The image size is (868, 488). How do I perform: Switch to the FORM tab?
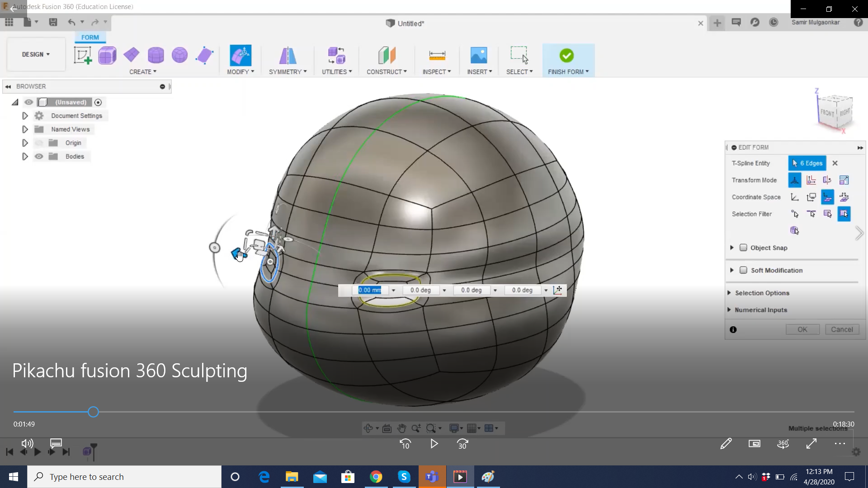point(90,38)
